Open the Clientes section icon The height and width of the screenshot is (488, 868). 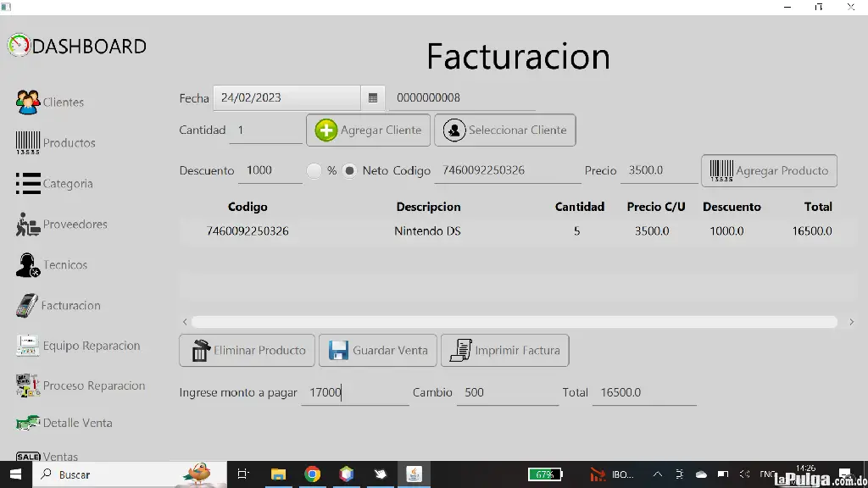coord(28,103)
